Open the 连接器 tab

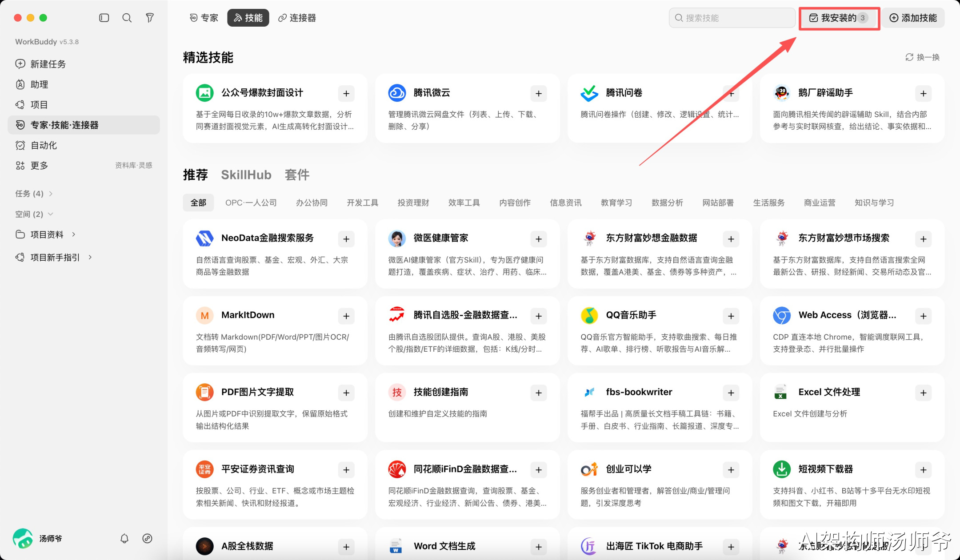coord(297,18)
